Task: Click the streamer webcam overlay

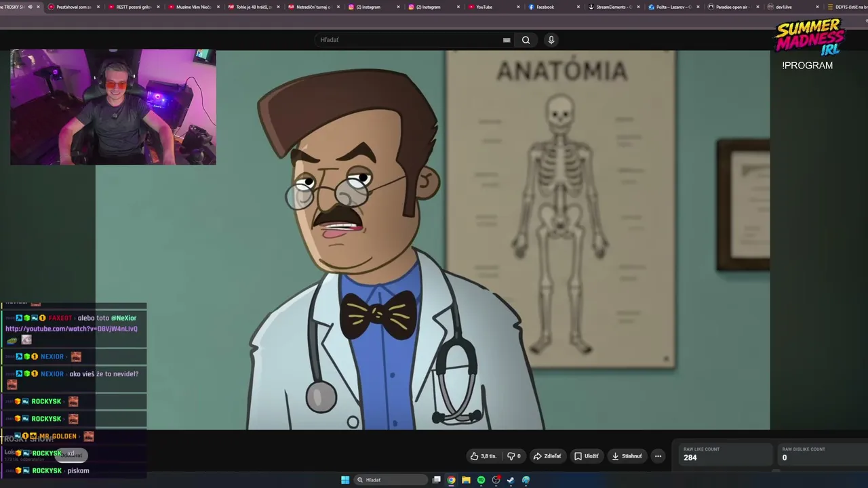Action: pos(113,107)
